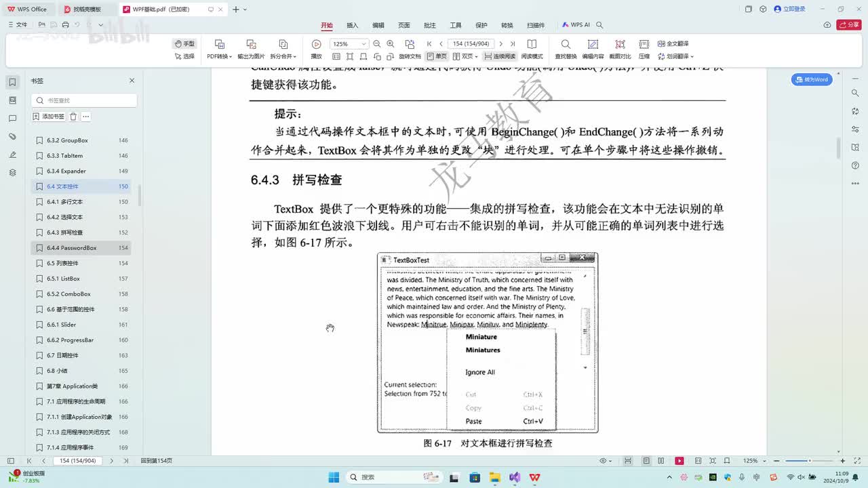Open Screenshot Compare (截图对比)

pos(620,49)
